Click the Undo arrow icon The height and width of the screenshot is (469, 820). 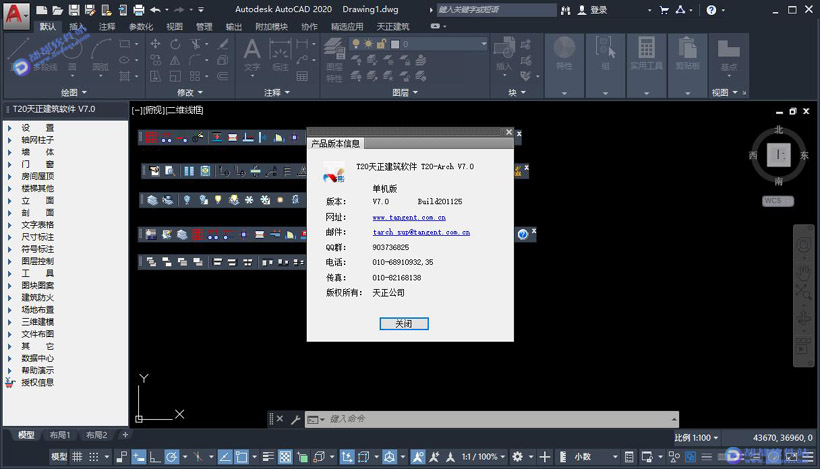coord(155,10)
